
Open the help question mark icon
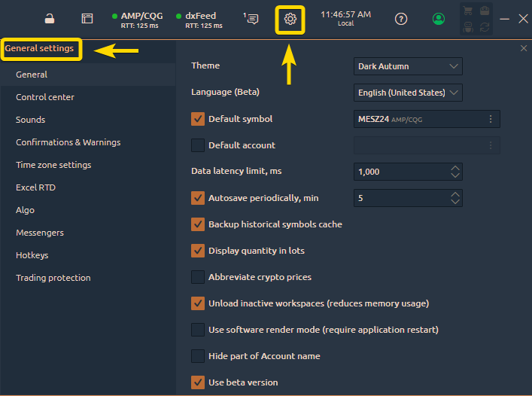(401, 19)
